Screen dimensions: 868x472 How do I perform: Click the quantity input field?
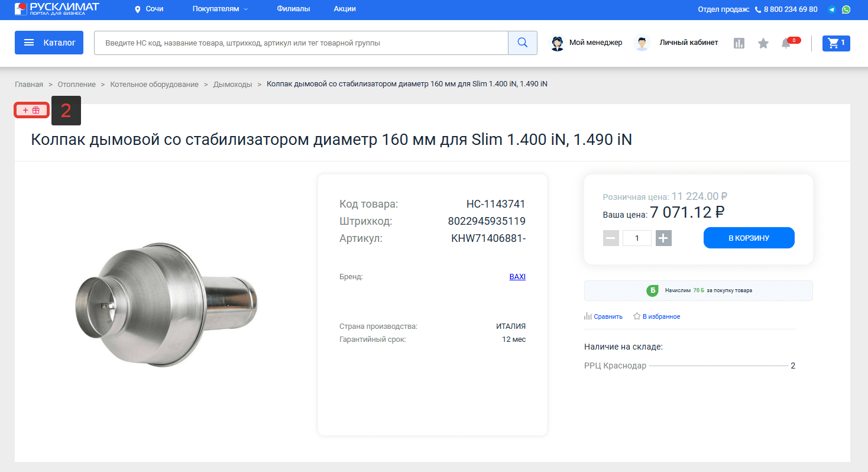[x=637, y=238]
